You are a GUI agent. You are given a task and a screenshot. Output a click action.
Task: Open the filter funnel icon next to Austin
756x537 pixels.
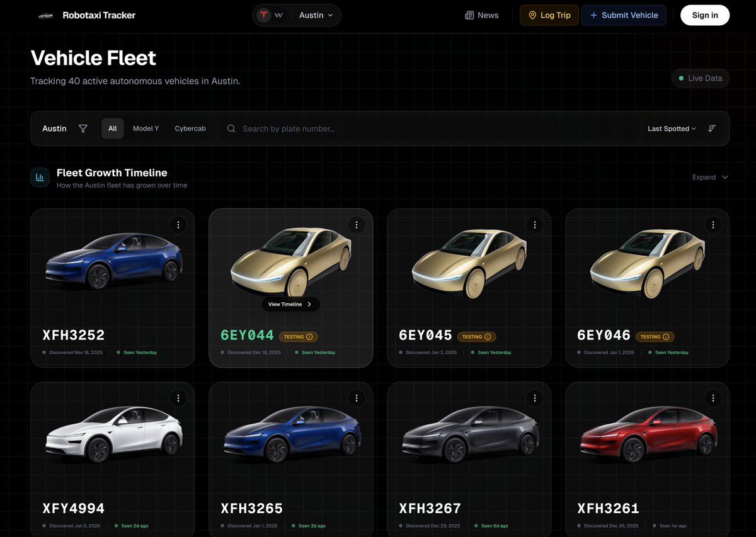click(83, 128)
